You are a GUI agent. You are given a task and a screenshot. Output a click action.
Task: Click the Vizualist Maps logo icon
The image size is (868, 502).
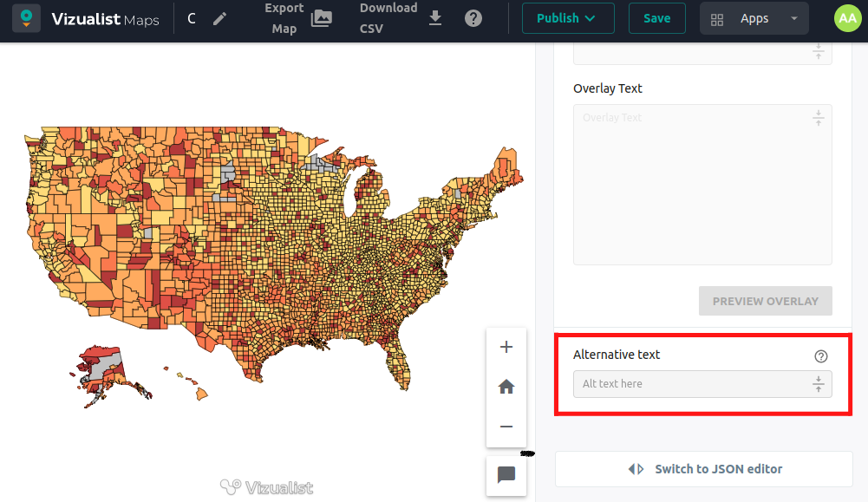26,18
